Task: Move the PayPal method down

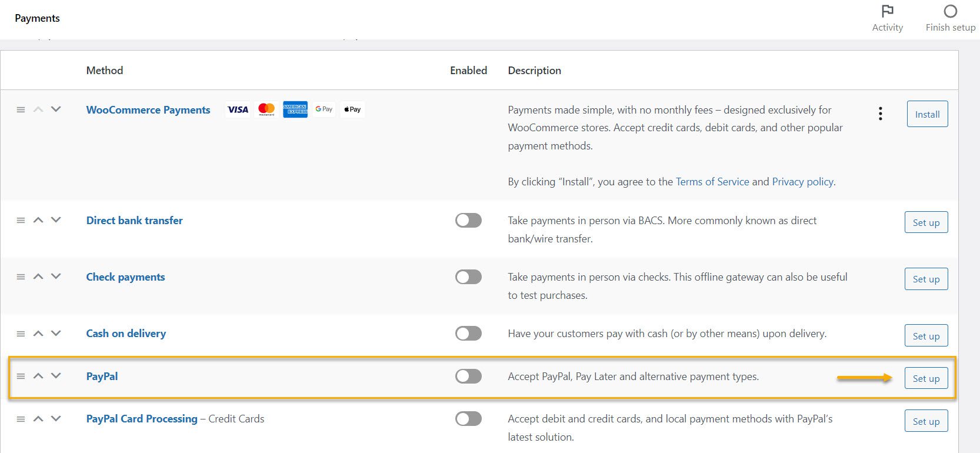Action: pos(56,376)
